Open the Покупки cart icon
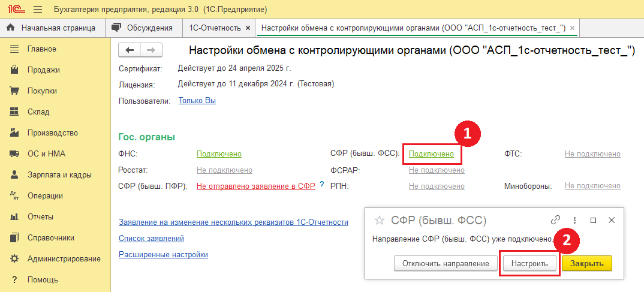 [x=14, y=91]
